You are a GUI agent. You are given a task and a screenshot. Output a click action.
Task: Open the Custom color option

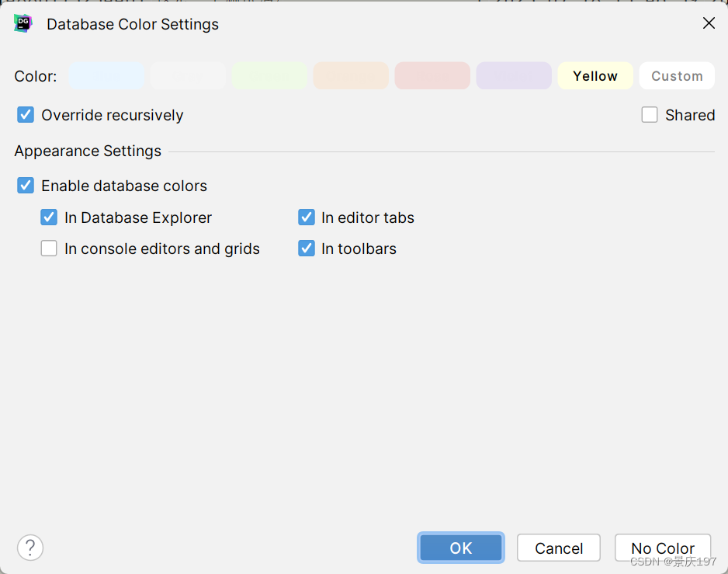(677, 76)
